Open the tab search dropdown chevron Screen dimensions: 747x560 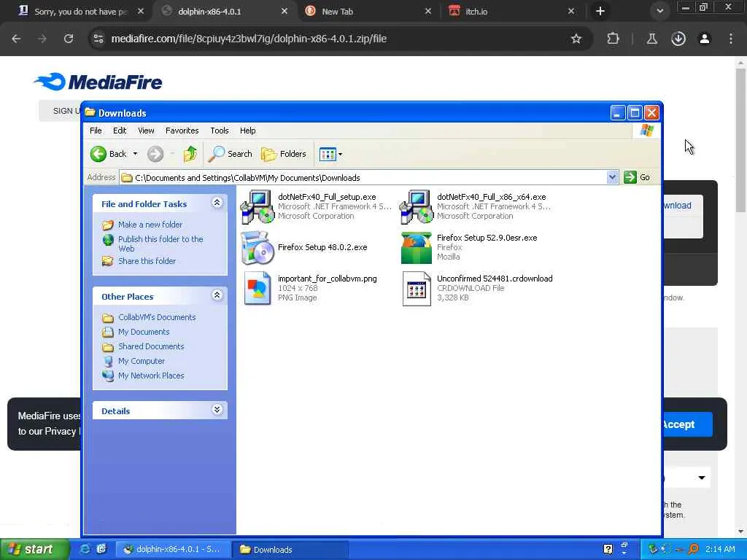pos(659,11)
